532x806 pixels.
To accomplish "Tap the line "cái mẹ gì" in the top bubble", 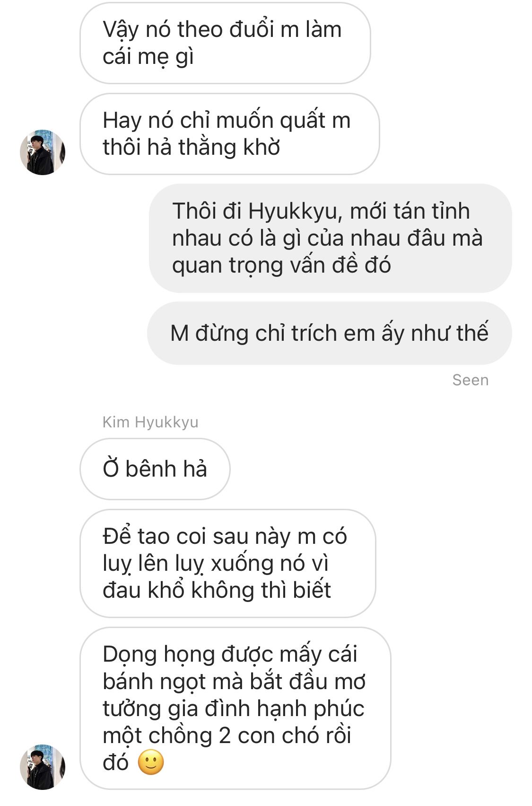I will coord(148,57).
